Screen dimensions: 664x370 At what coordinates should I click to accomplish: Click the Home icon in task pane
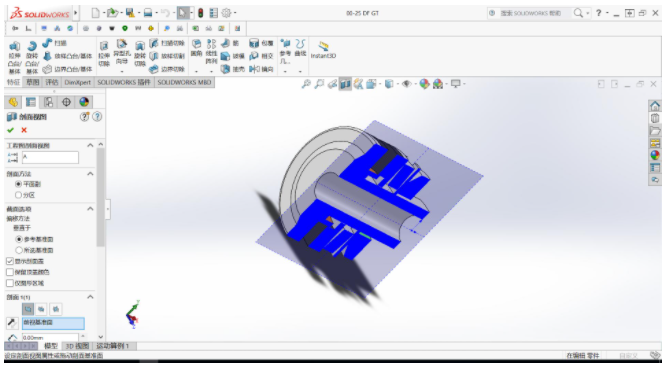pyautogui.click(x=655, y=105)
